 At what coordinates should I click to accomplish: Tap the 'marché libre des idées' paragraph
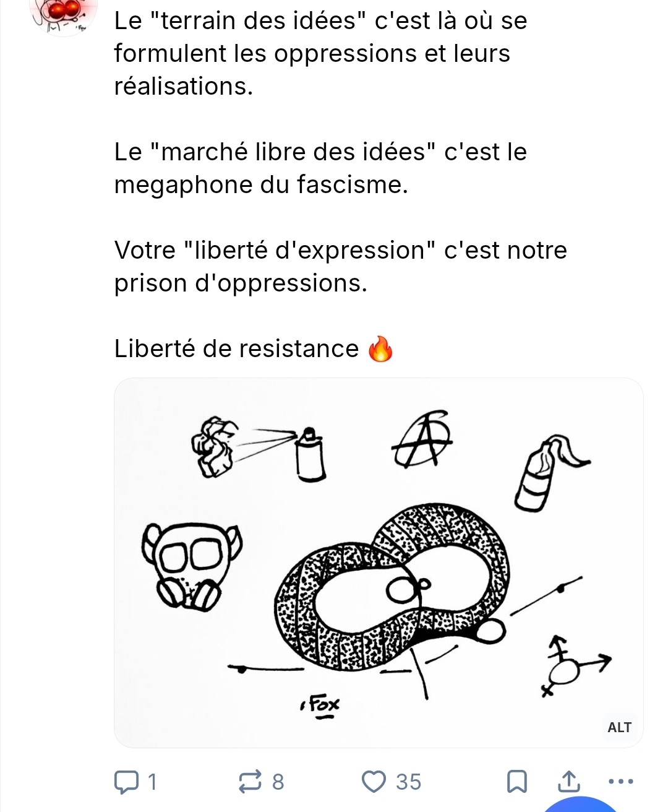click(x=320, y=168)
